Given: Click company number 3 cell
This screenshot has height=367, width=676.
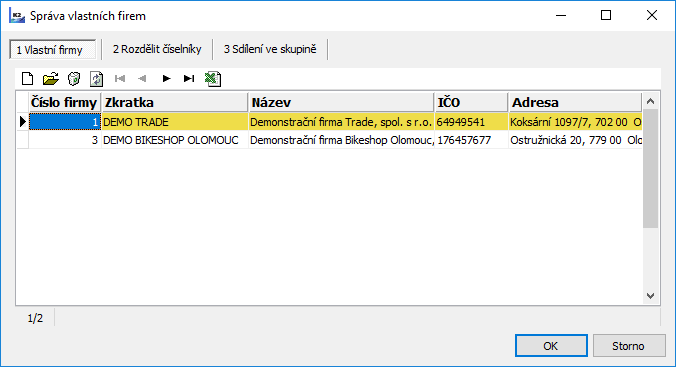Looking at the screenshot, I should (x=65, y=140).
